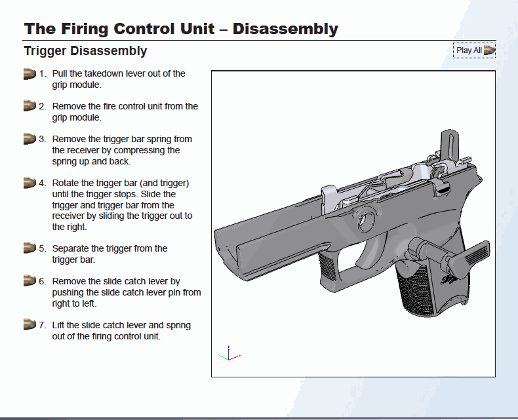Choose the bullet icon at step 6
Screen dimensions: 518x420
click(x=30, y=280)
